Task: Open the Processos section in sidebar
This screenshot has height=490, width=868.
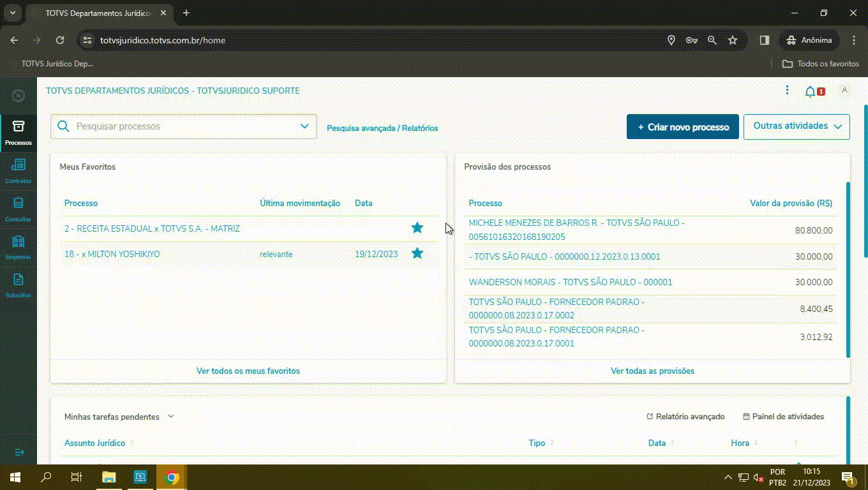Action: coord(18,133)
